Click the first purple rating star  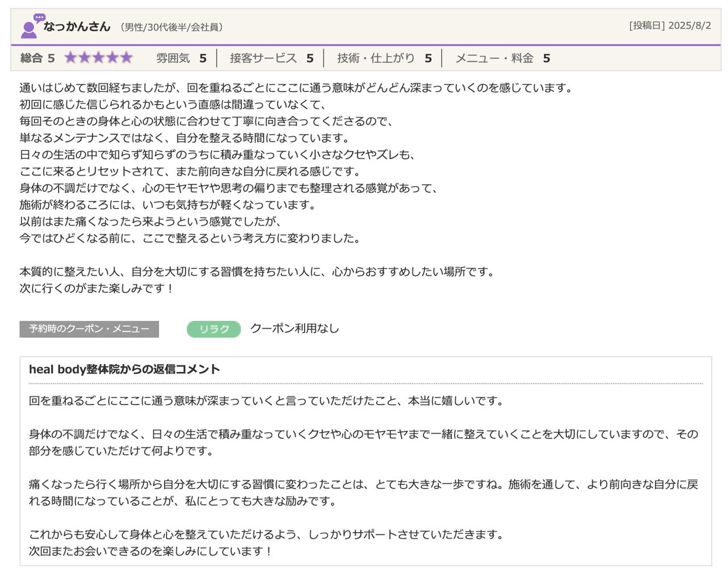click(70, 58)
